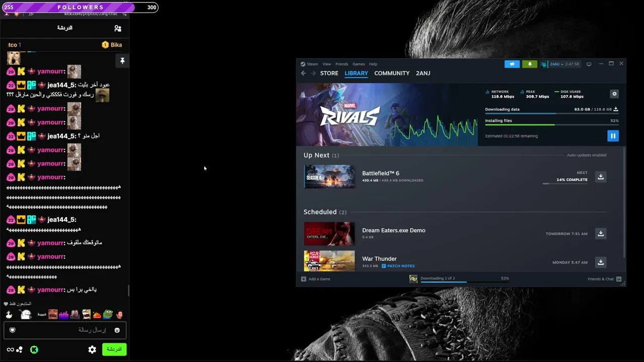Pick the duck emote in quick emotes
Screen dimensions: 644x362
[9, 315]
